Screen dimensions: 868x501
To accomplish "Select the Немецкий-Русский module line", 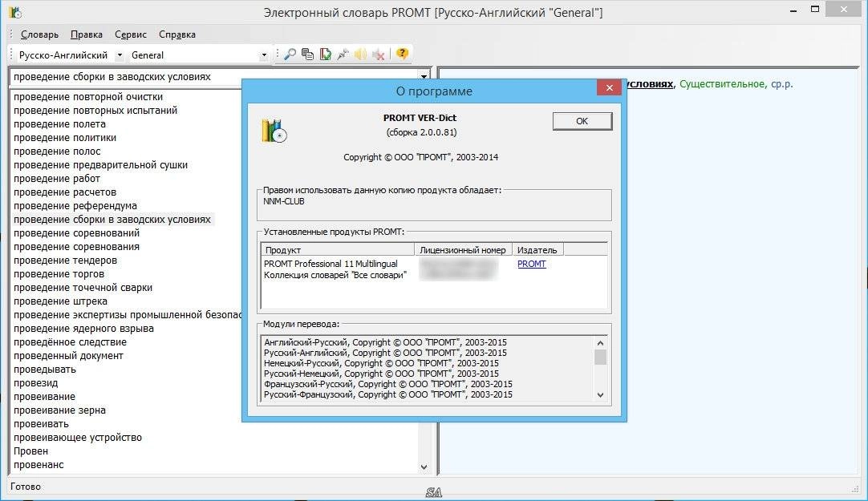I will click(381, 363).
